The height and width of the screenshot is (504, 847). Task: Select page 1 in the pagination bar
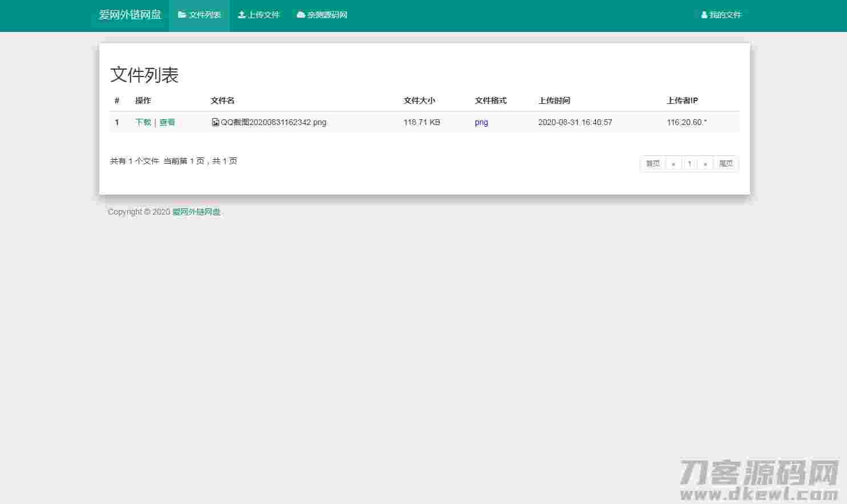tap(689, 163)
